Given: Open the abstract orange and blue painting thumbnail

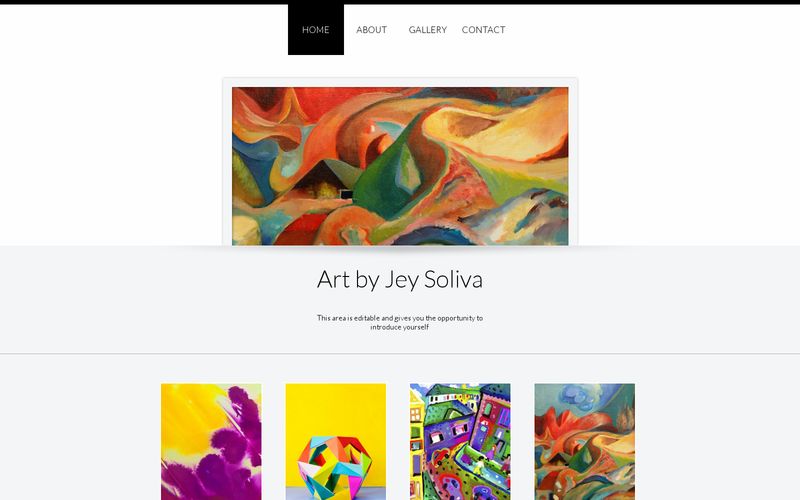Looking at the screenshot, I should [x=585, y=442].
